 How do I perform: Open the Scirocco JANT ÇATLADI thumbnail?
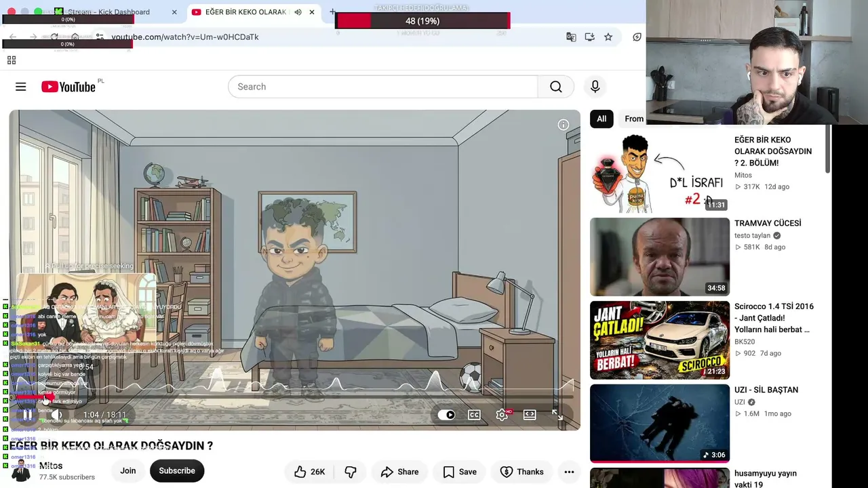point(660,340)
